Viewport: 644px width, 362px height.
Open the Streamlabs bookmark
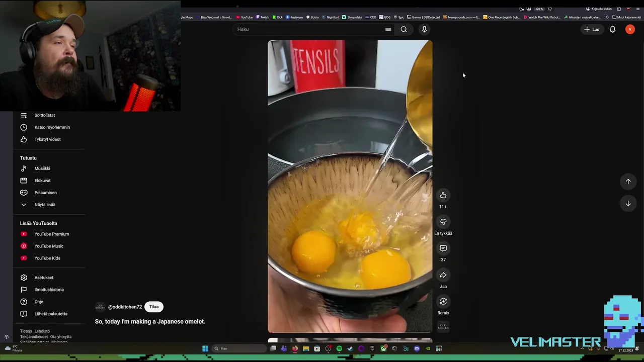pyautogui.click(x=352, y=17)
